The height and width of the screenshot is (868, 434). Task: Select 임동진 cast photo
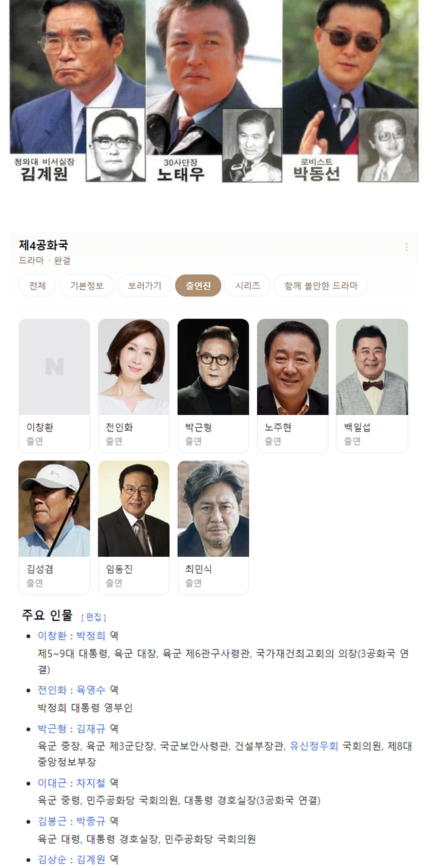point(134,509)
